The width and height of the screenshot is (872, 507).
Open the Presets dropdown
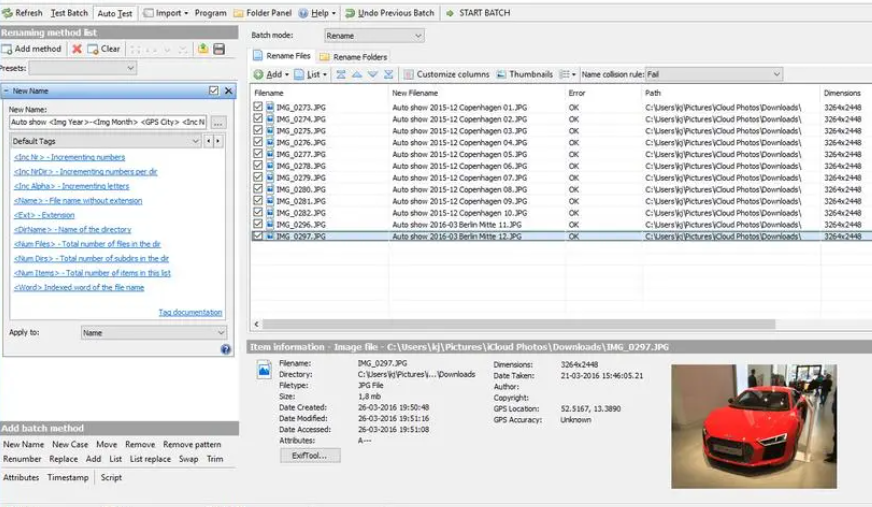[83, 68]
